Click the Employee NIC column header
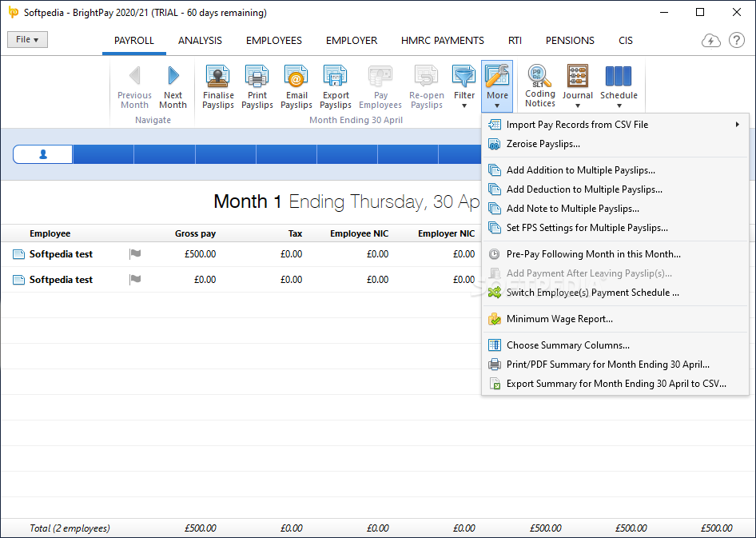The image size is (756, 538). [x=359, y=233]
